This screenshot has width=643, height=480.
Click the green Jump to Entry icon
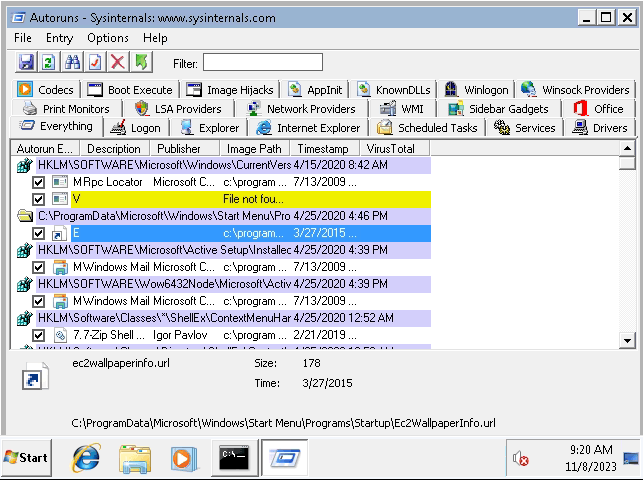141,62
